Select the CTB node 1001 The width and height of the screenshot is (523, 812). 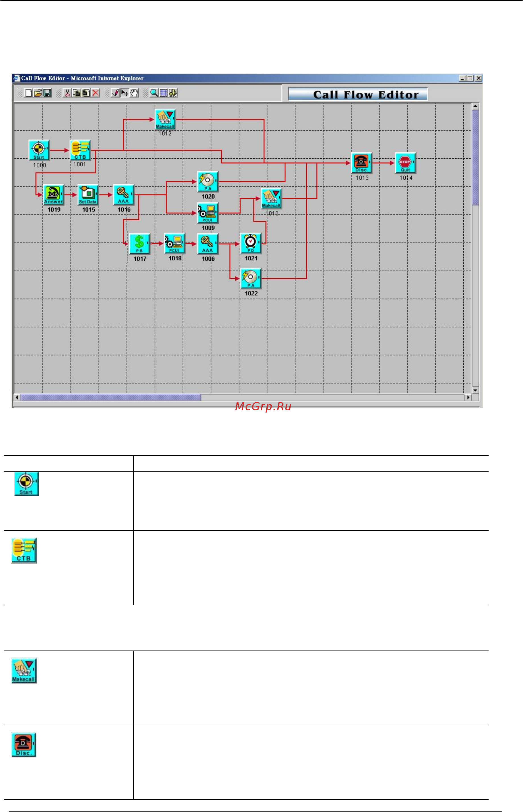pyautogui.click(x=80, y=150)
